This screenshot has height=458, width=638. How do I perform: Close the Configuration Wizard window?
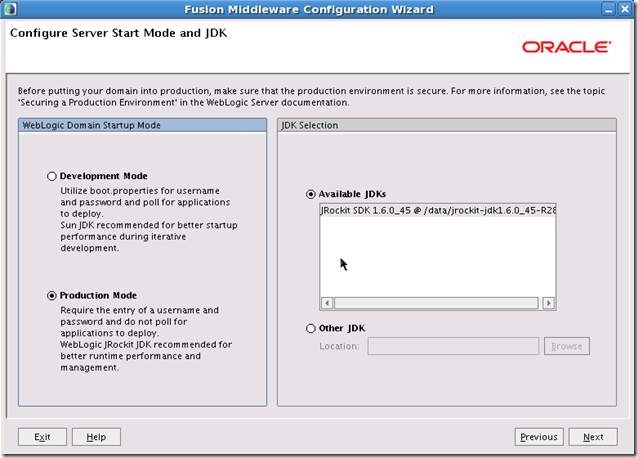click(625, 9)
